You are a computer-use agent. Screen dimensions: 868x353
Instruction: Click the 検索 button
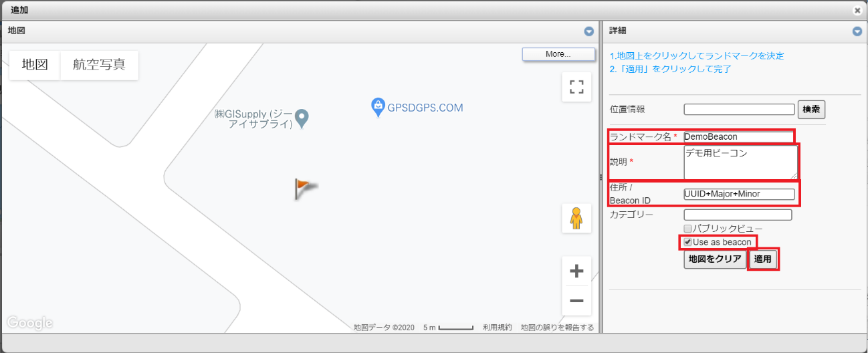tap(811, 109)
